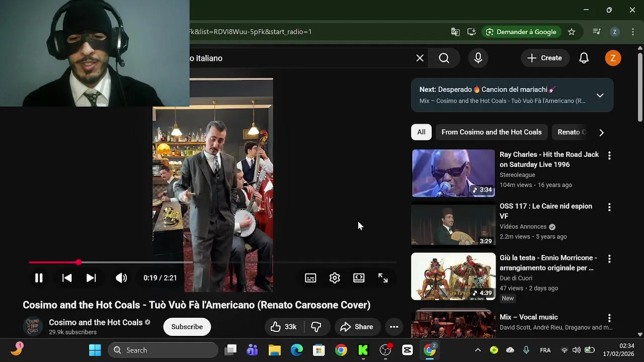Screen dimensions: 644x362
Task: Open the video settings gear
Action: click(335, 278)
